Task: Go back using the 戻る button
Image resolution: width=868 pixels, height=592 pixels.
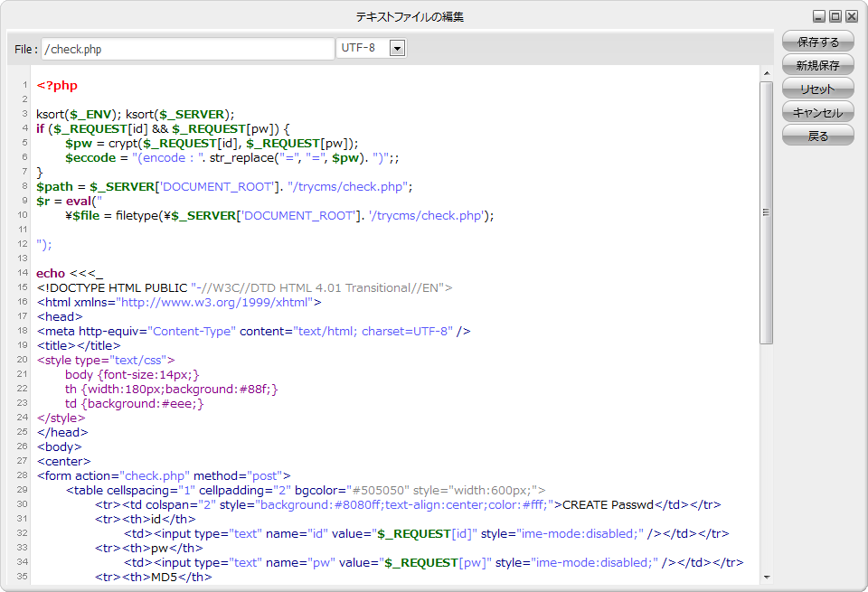Action: pyautogui.click(x=817, y=136)
